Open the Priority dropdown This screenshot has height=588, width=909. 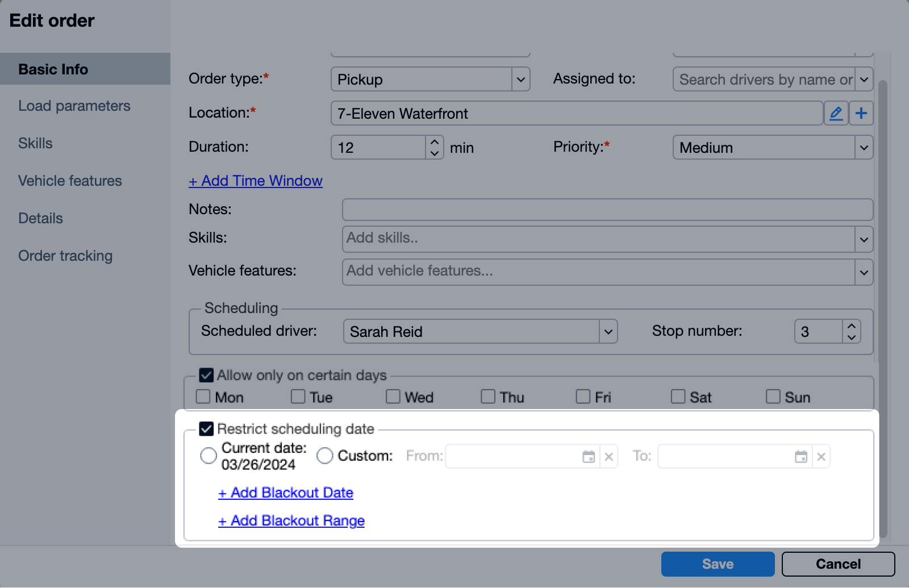click(x=864, y=148)
